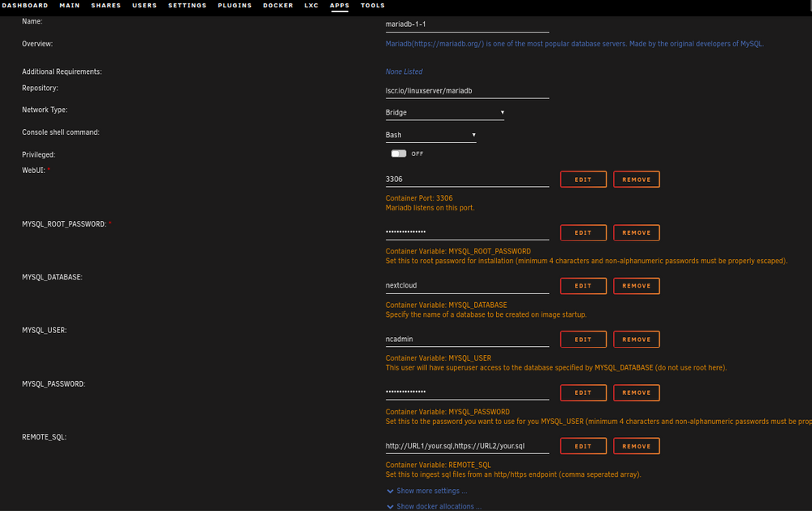812x511 pixels.
Task: Edit the MYSQL_USER variable
Action: (583, 340)
